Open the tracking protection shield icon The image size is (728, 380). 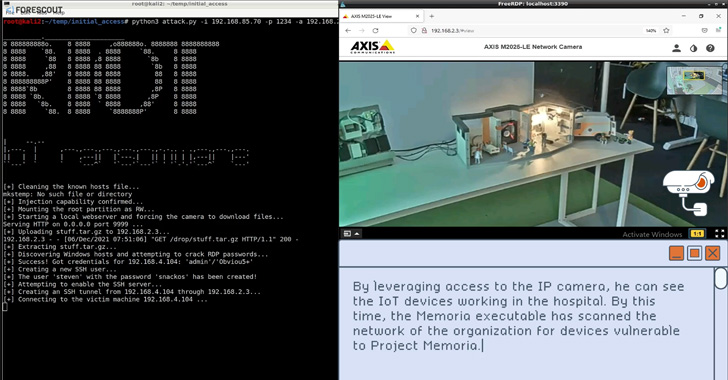click(413, 31)
